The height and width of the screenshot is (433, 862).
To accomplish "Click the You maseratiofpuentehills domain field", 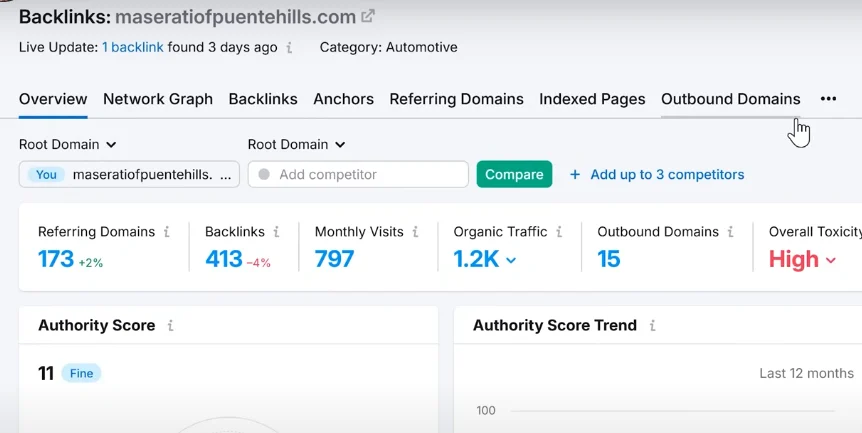I will click(129, 174).
